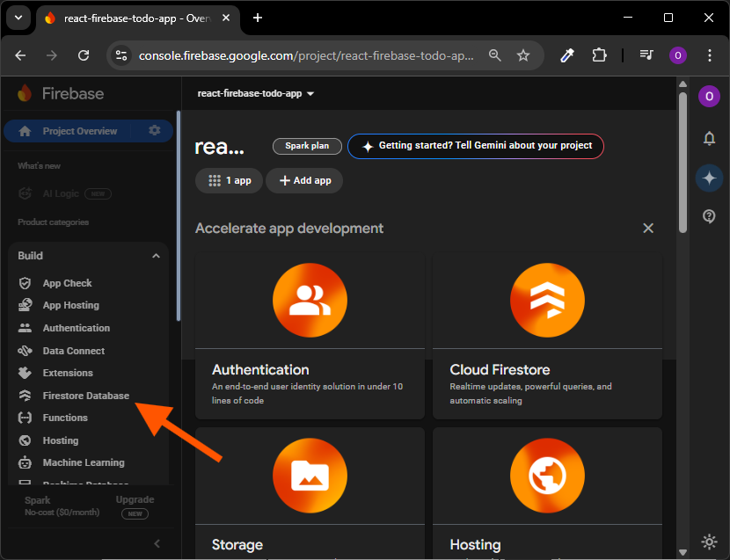
Task: Click the Spark No-cost plan text
Action: click(x=62, y=506)
